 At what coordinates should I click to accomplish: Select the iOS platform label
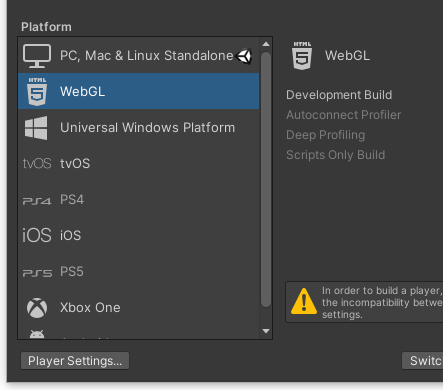pos(70,235)
